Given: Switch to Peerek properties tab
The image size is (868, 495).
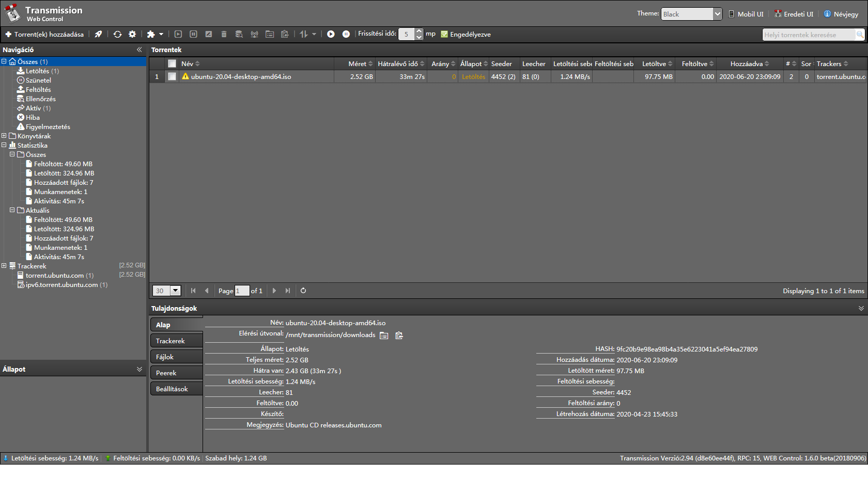Looking at the screenshot, I should pos(176,373).
